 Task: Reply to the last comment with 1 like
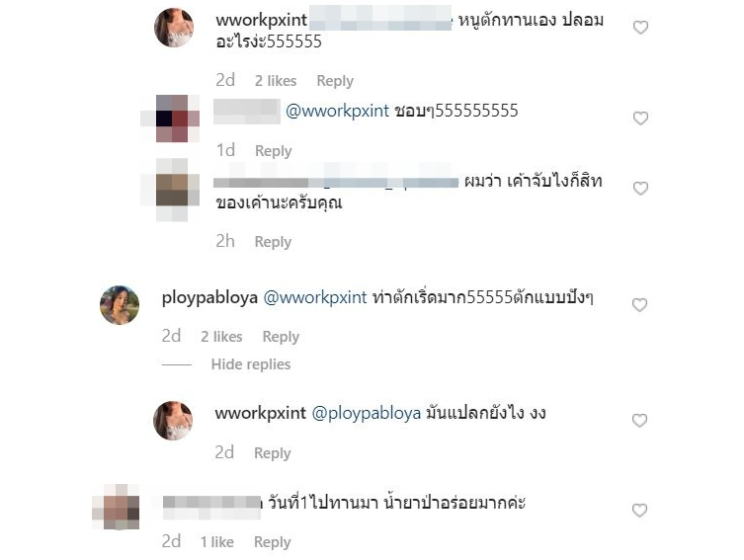273,542
